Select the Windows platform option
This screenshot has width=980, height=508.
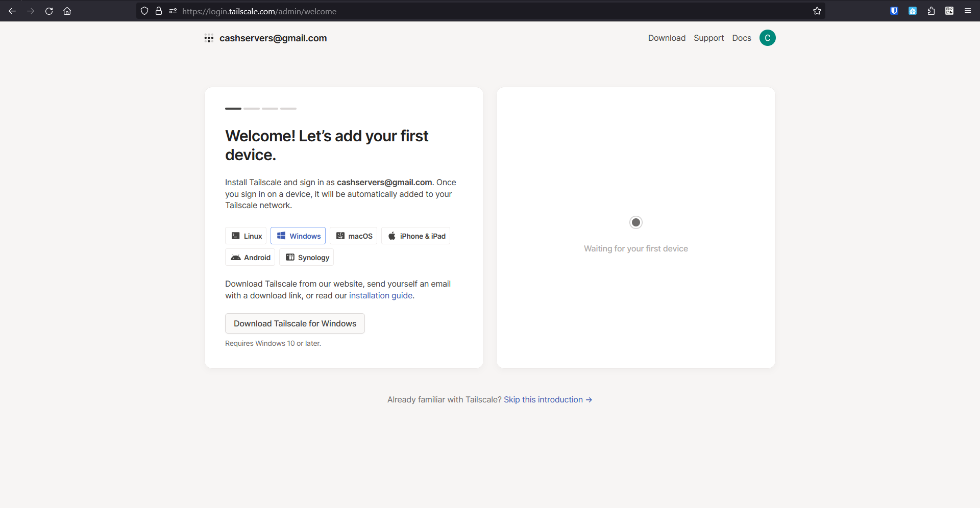click(x=298, y=236)
